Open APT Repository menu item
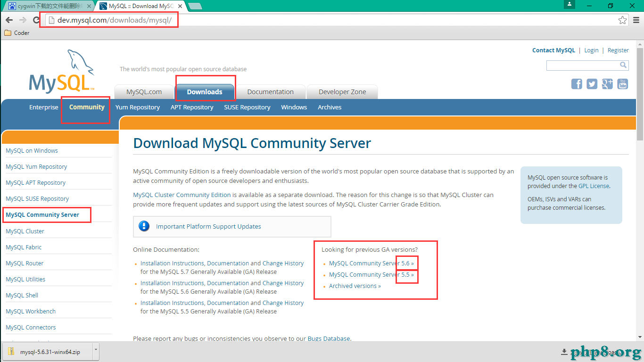 (192, 107)
